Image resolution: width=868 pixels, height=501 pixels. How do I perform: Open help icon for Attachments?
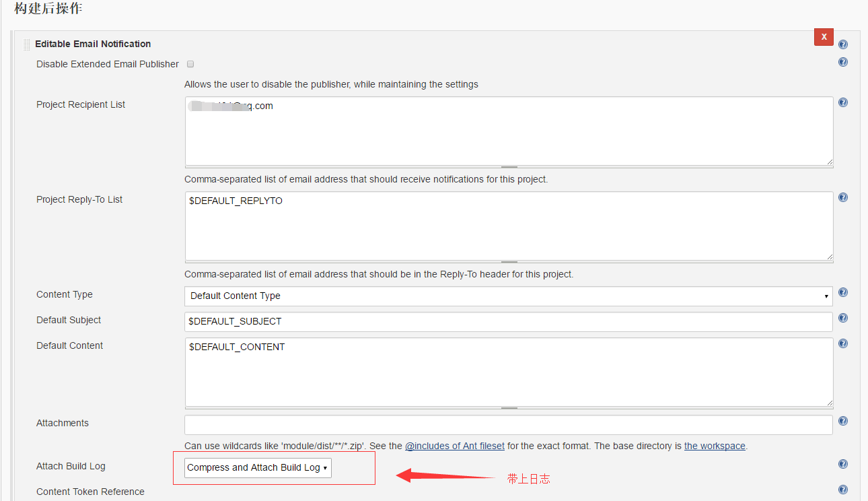pyautogui.click(x=843, y=421)
